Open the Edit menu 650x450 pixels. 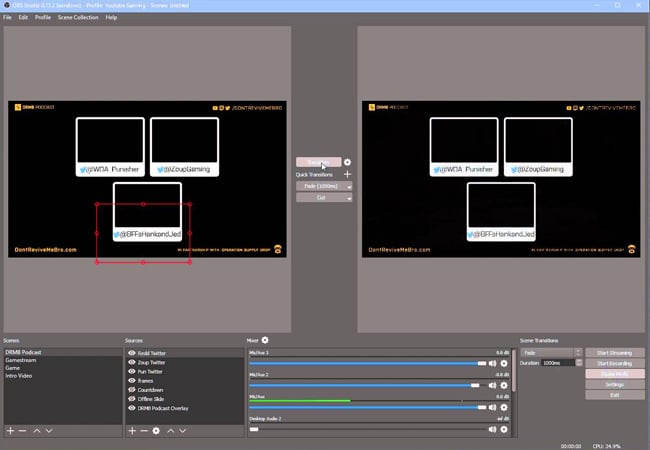(x=23, y=17)
